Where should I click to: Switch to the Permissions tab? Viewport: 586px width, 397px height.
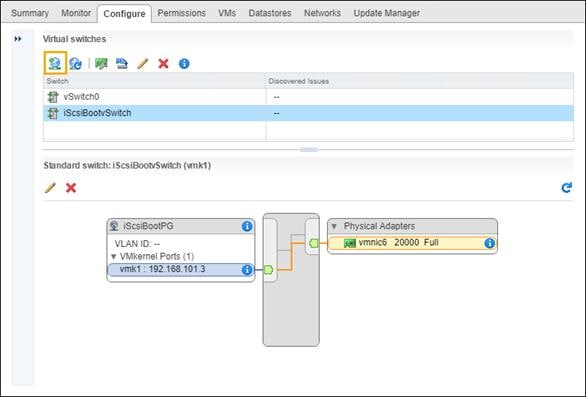182,13
